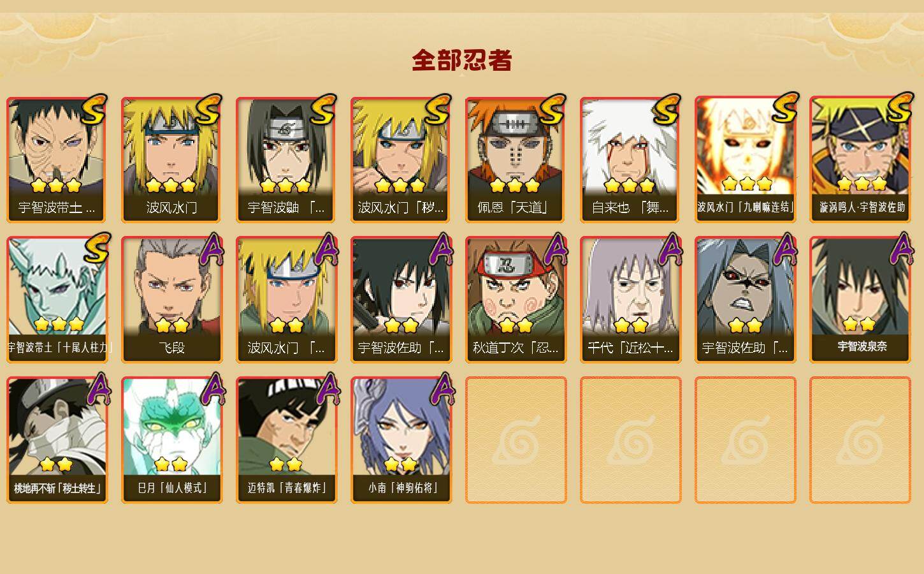The width and height of the screenshot is (924, 574).
Task: Click the 波风水门「九喇嘛连结」 card
Action: 746,159
